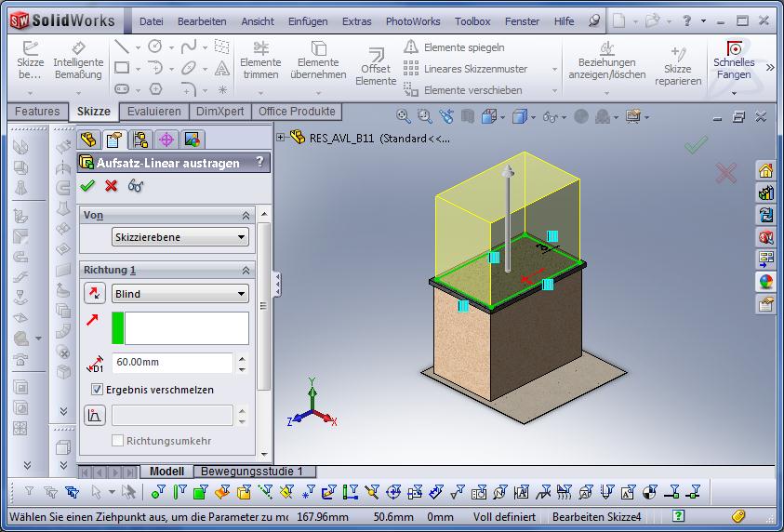This screenshot has width=784, height=532.
Task: Click the reverse direction arrow button
Action: pyautogui.click(x=95, y=294)
